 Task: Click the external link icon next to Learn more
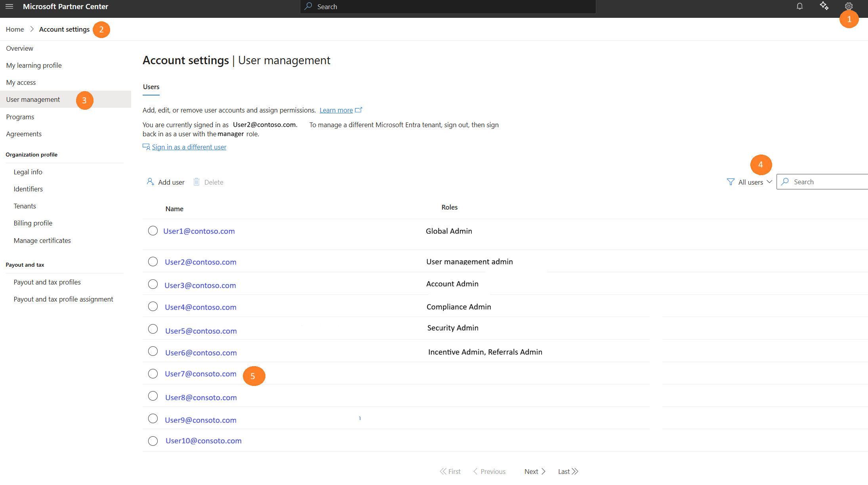pyautogui.click(x=359, y=110)
